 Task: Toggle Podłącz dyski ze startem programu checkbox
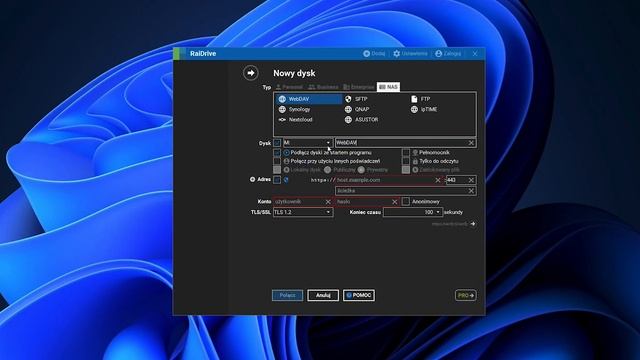[x=277, y=153]
